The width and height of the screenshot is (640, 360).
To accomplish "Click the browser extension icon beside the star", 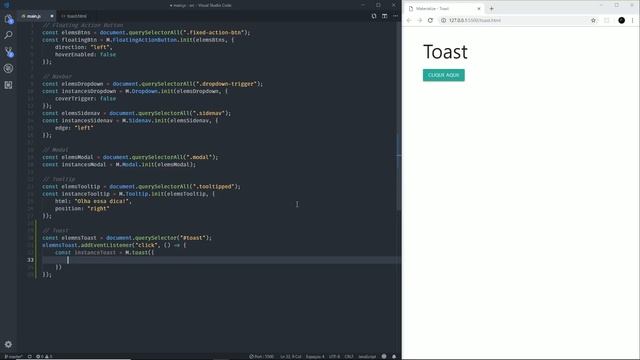I will pos(607,20).
